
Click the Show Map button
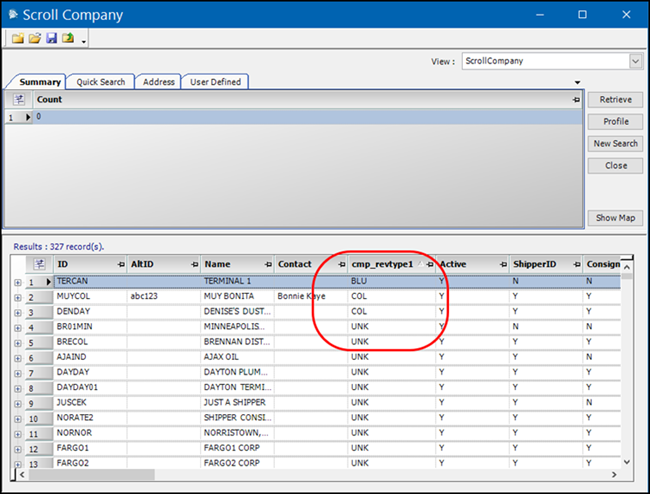point(615,218)
